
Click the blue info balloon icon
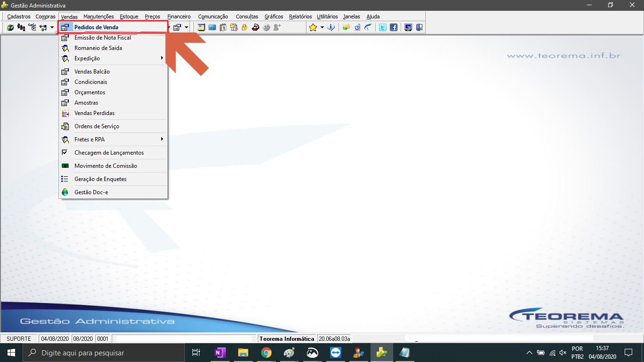point(331,28)
